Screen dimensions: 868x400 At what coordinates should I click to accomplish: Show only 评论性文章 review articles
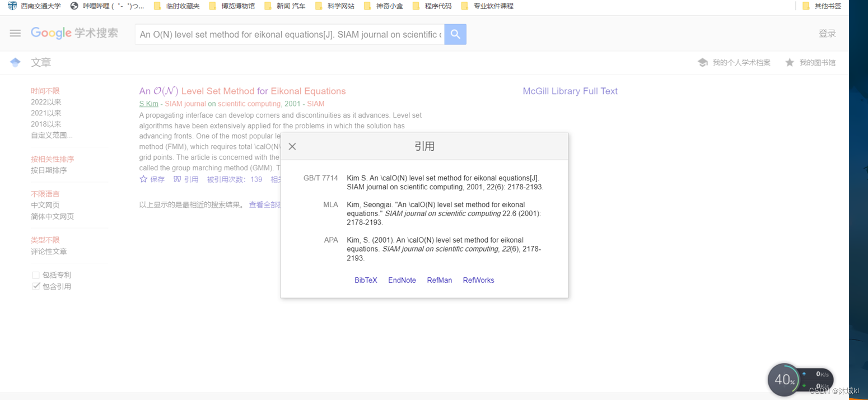click(49, 252)
